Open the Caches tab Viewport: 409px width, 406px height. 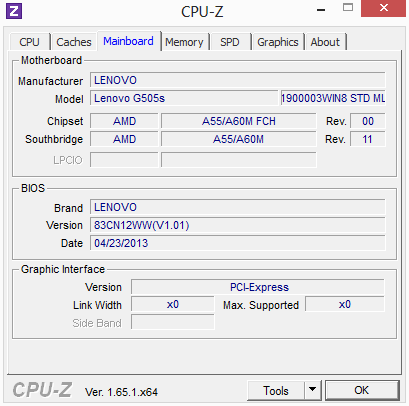(74, 42)
